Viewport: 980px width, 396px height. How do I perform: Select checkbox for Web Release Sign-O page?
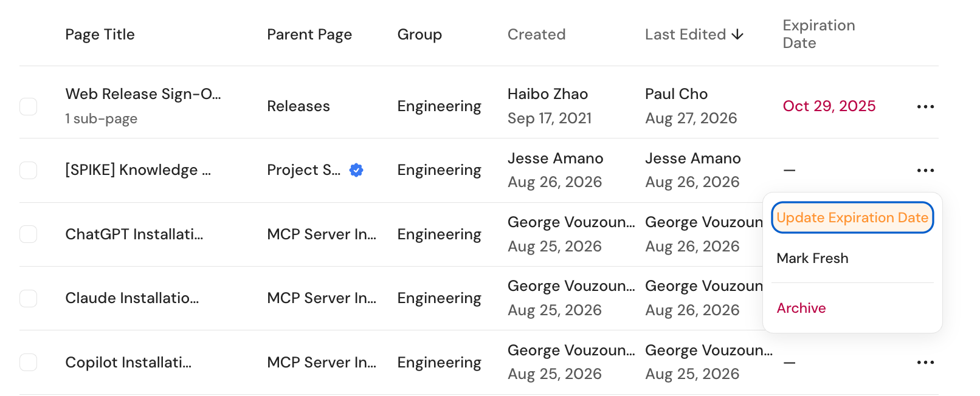tap(29, 106)
